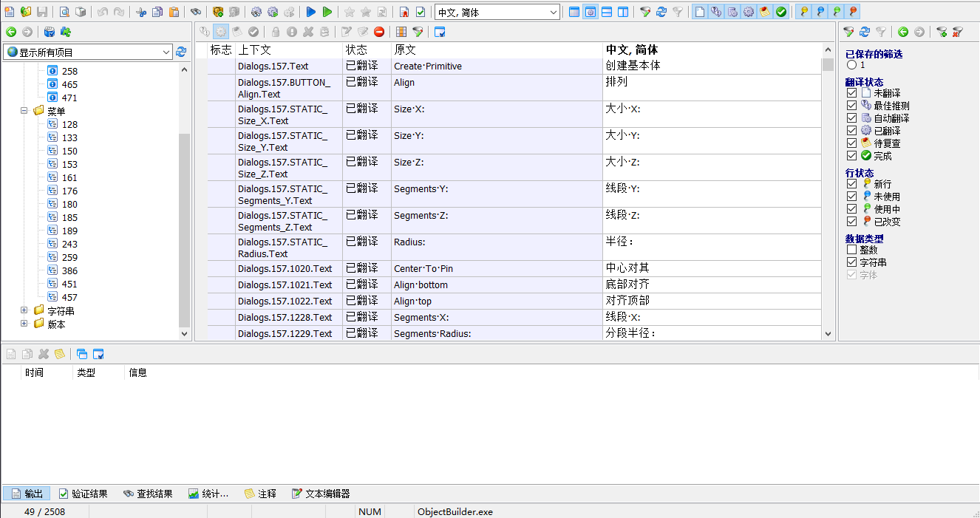Select menu item 243 in tree
Image resolution: width=980 pixels, height=518 pixels.
coord(69,244)
